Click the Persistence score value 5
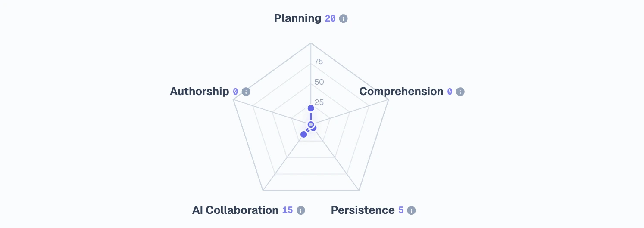 tap(401, 210)
